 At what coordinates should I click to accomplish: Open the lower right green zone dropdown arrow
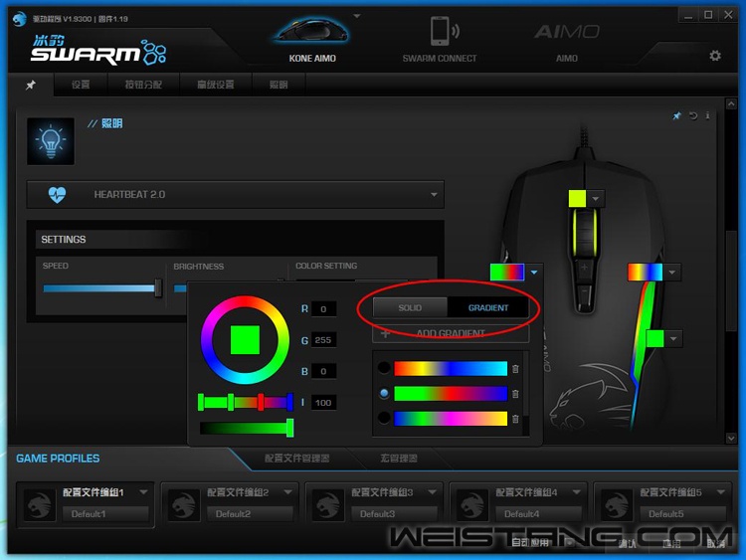[673, 339]
